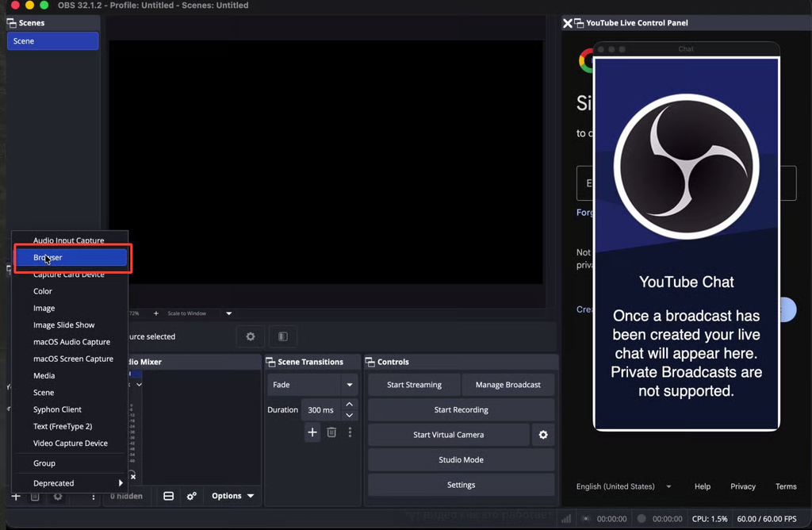Select Audio Input Capture source type

[x=70, y=240]
